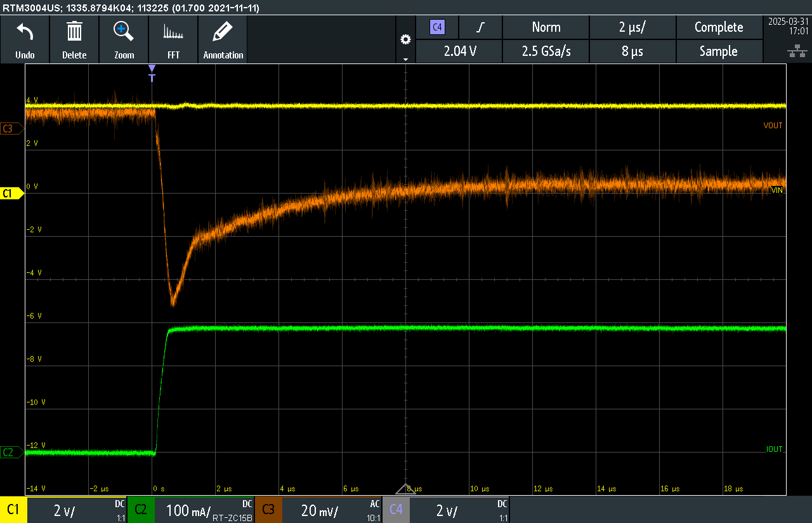Click the rising edge trigger slope icon

(481, 27)
